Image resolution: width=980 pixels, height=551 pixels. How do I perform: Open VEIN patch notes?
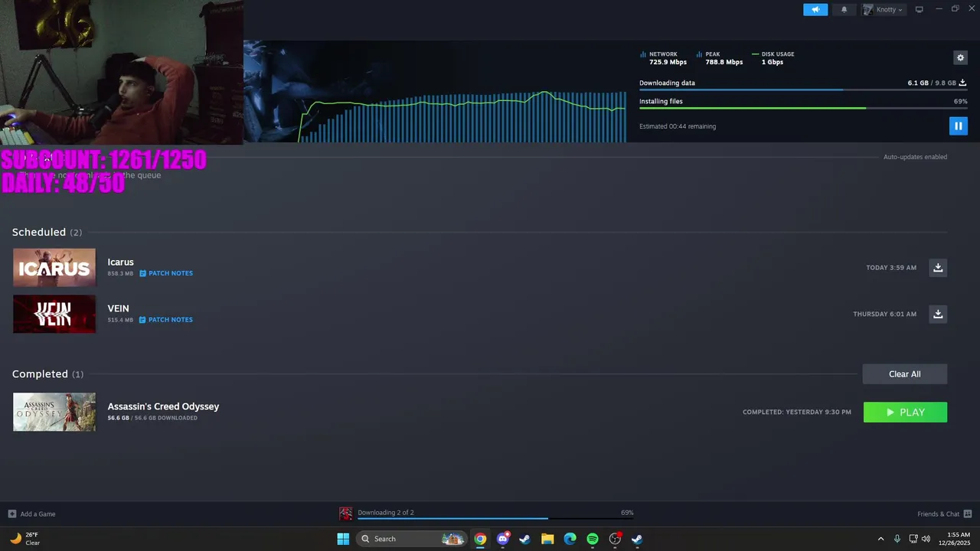[166, 320]
